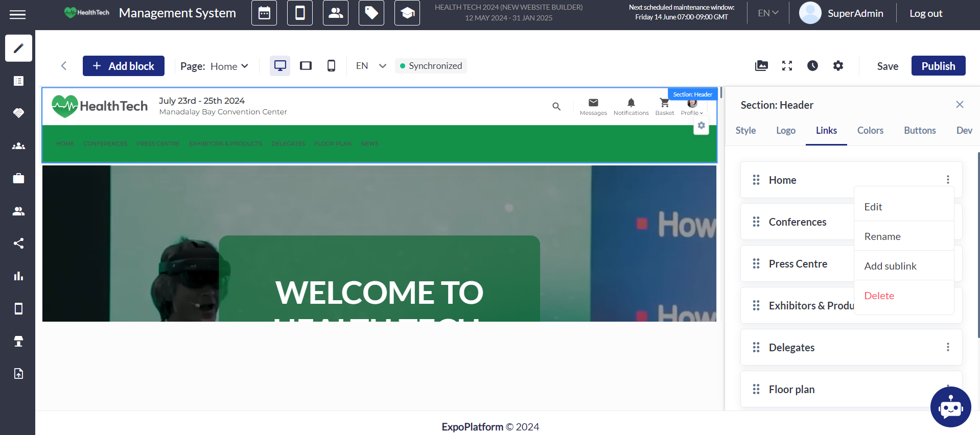Open the version history clock icon
Image resolution: width=980 pixels, height=435 pixels.
tap(812, 65)
